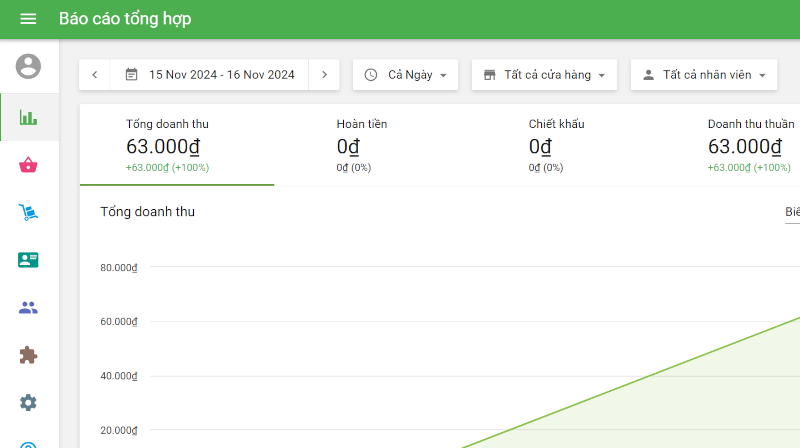Open the green ID card icon
The image size is (800, 448).
(x=28, y=260)
